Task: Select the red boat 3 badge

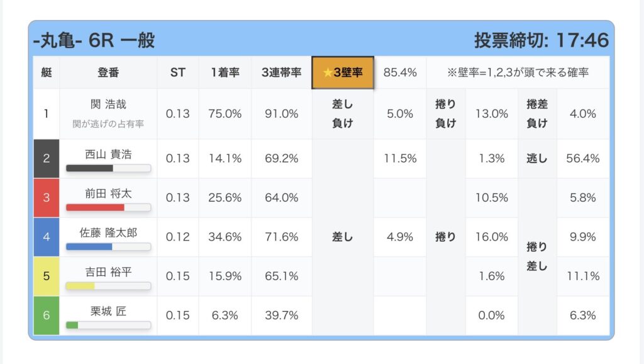Action: click(x=47, y=198)
